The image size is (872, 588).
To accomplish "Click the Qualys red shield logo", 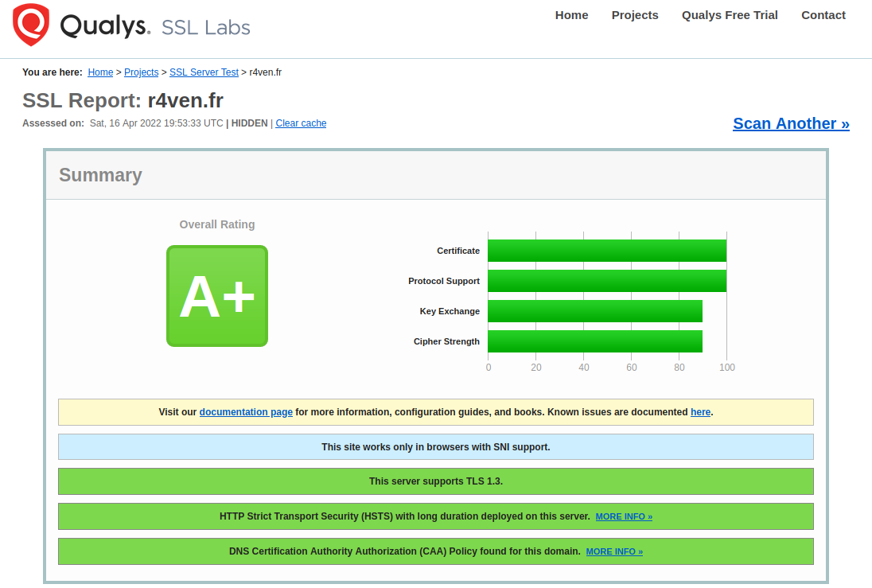I will point(31,25).
